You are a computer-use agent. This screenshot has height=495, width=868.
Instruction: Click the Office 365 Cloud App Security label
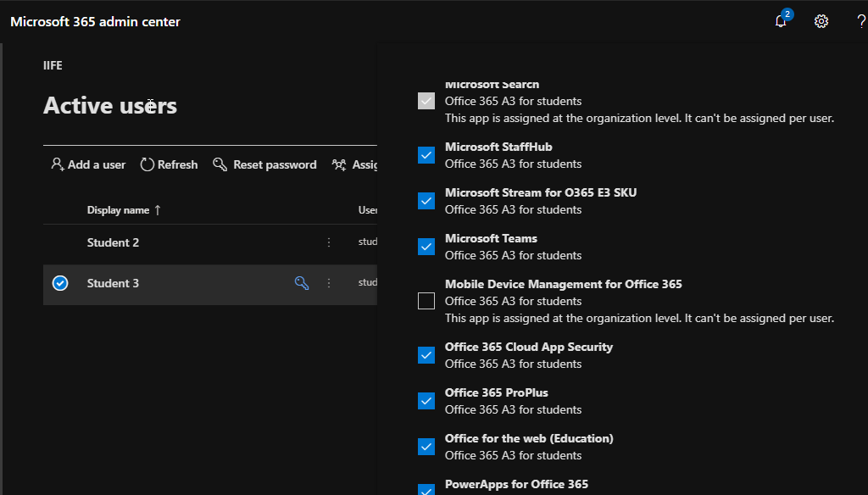coord(529,347)
